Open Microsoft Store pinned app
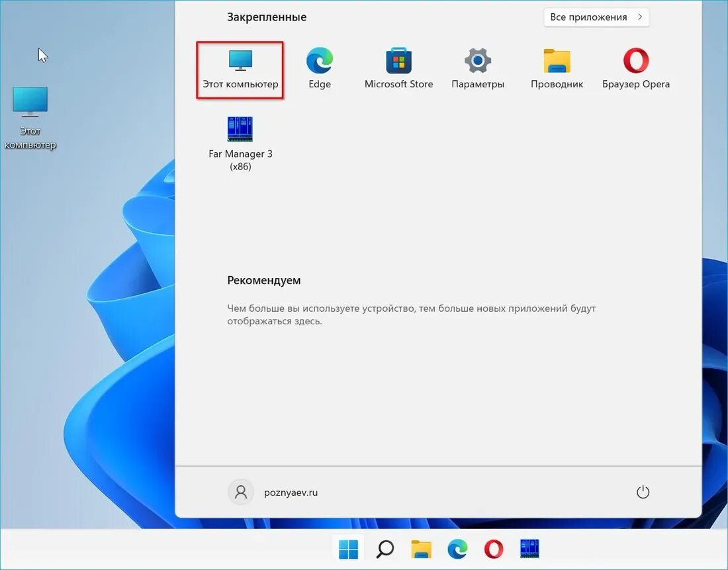The image size is (728, 570). click(399, 68)
